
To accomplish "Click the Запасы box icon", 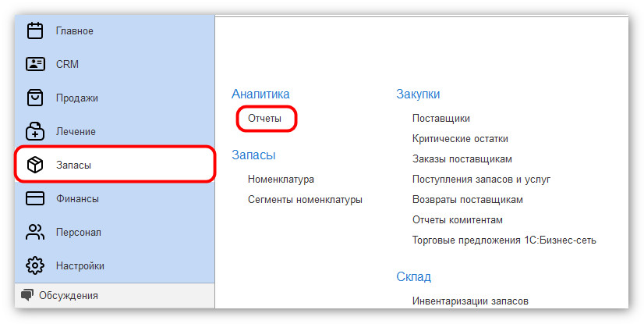I will (x=35, y=165).
